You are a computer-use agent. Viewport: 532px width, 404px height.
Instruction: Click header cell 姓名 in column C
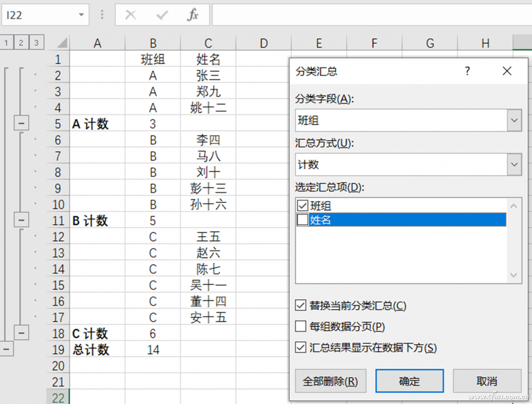(208, 59)
